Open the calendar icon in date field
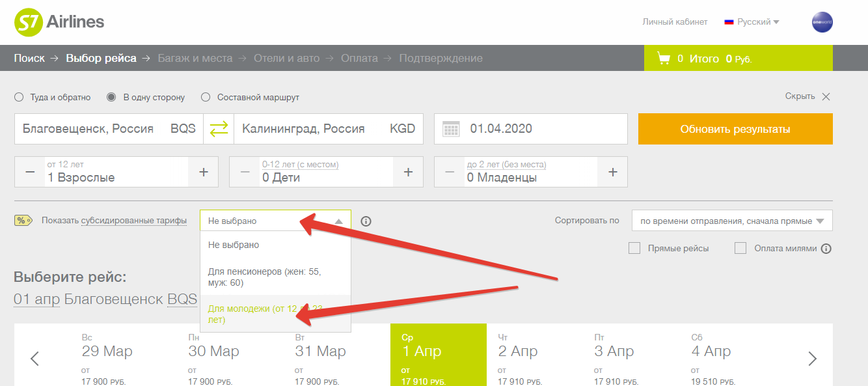This screenshot has height=386, width=868. point(451,129)
